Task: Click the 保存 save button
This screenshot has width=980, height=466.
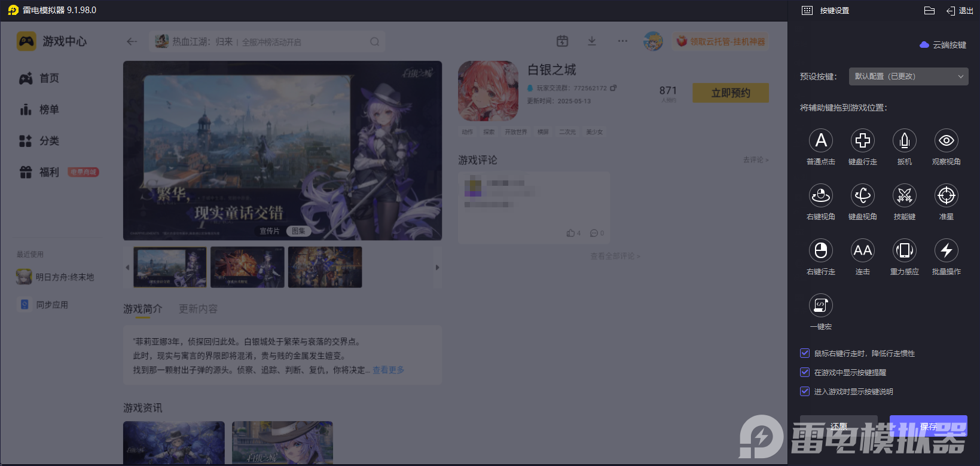Action: (x=928, y=426)
